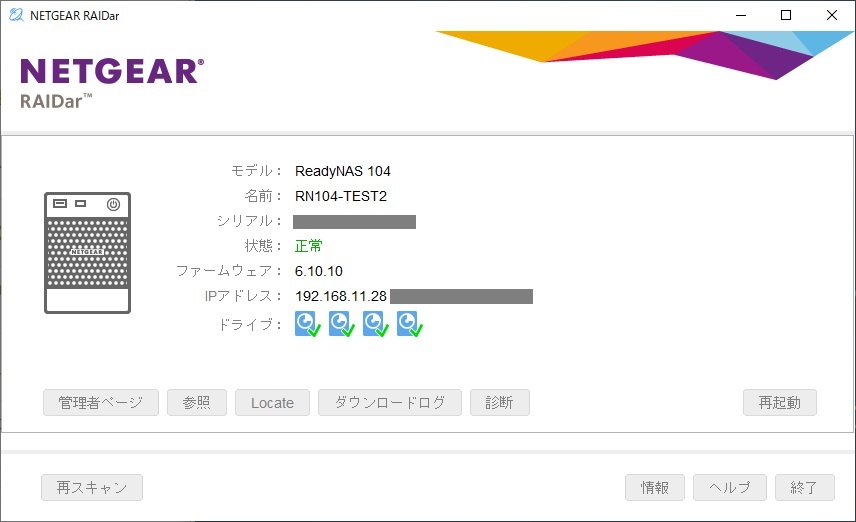856x522 pixels.
Task: Select the ReadyNAS device image
Action: click(x=87, y=253)
